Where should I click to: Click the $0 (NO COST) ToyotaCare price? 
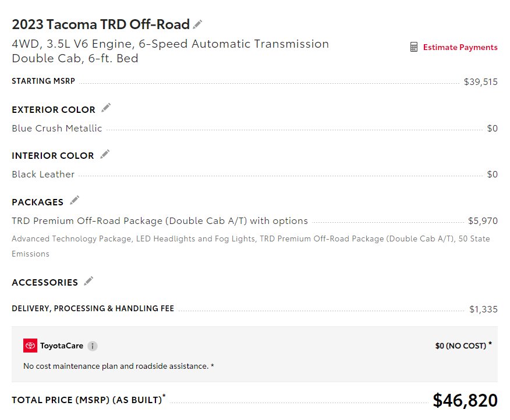(463, 346)
